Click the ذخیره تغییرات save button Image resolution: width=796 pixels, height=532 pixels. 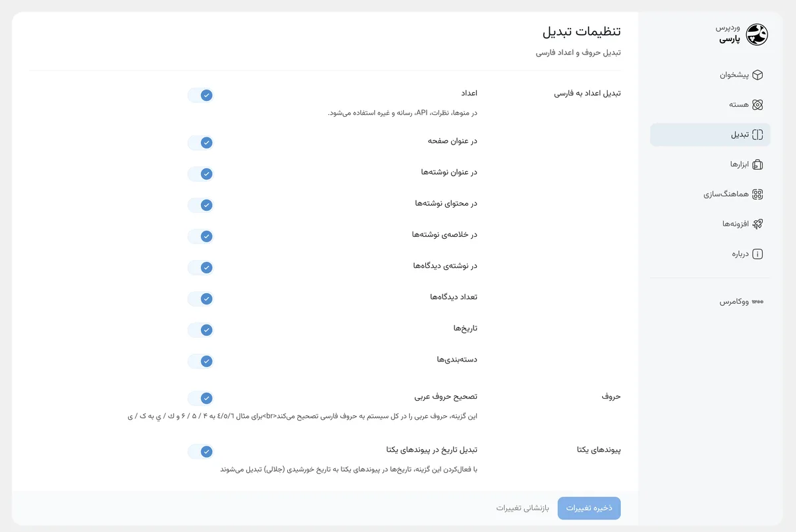tap(589, 508)
